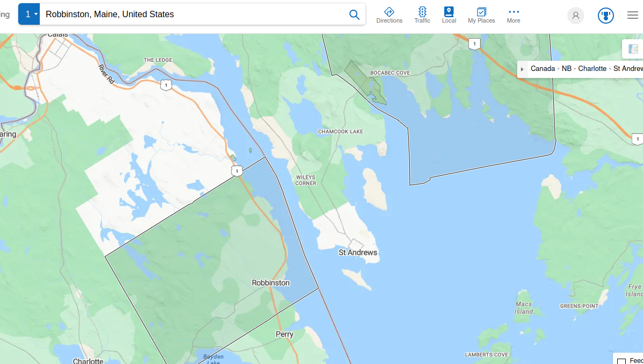Open the hamburger settings menu
The width and height of the screenshot is (643, 364).
coord(633,15)
